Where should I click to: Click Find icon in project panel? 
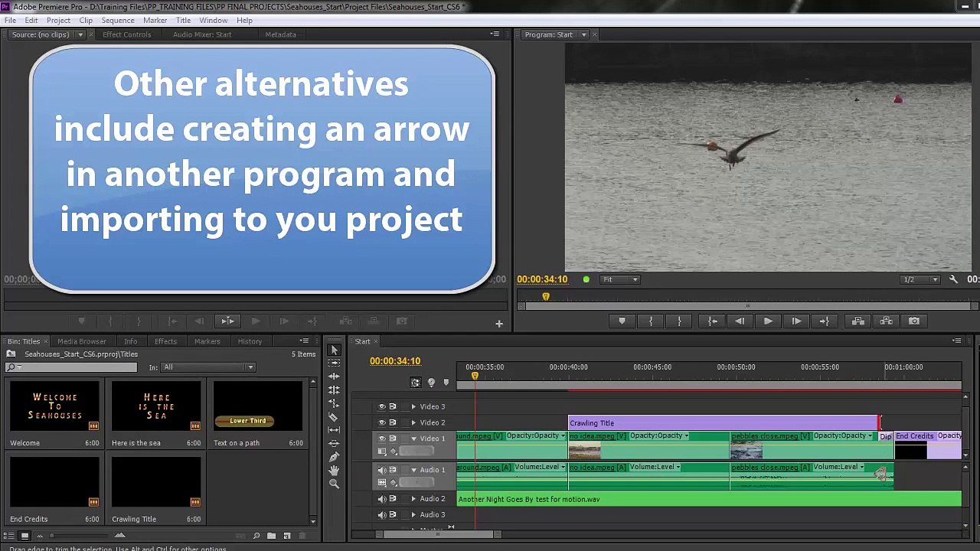click(256, 536)
